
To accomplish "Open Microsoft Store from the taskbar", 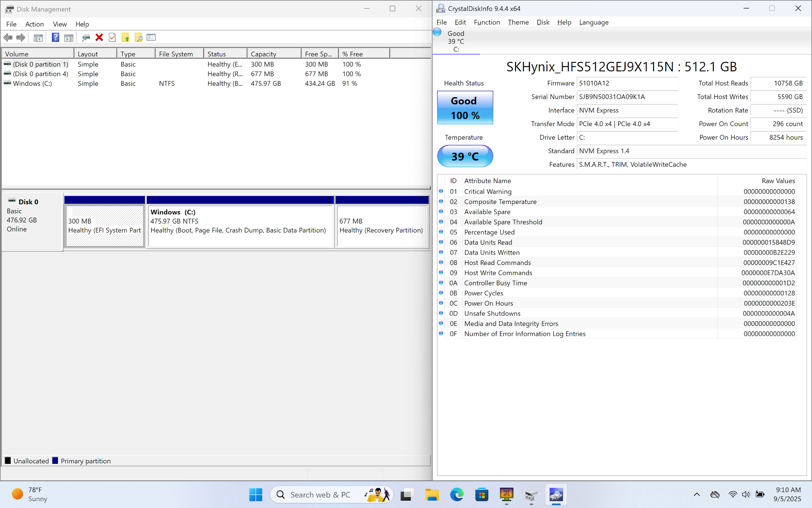I will pyautogui.click(x=482, y=495).
